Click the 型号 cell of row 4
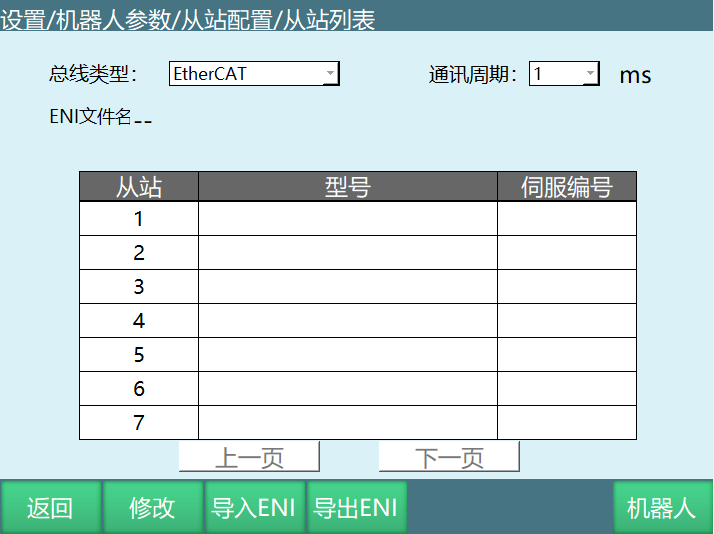The width and height of the screenshot is (714, 534). coord(347,321)
